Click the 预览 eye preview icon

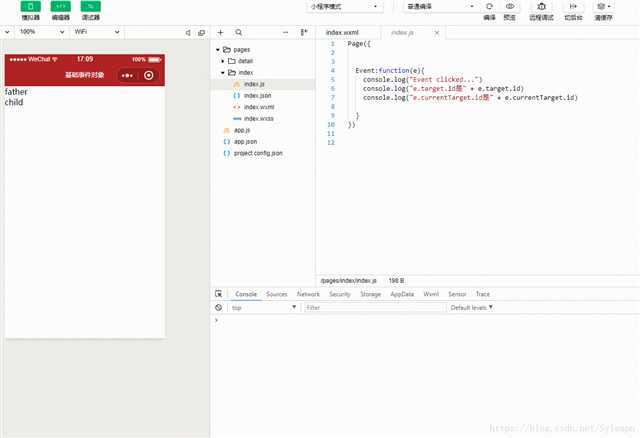coord(510,7)
